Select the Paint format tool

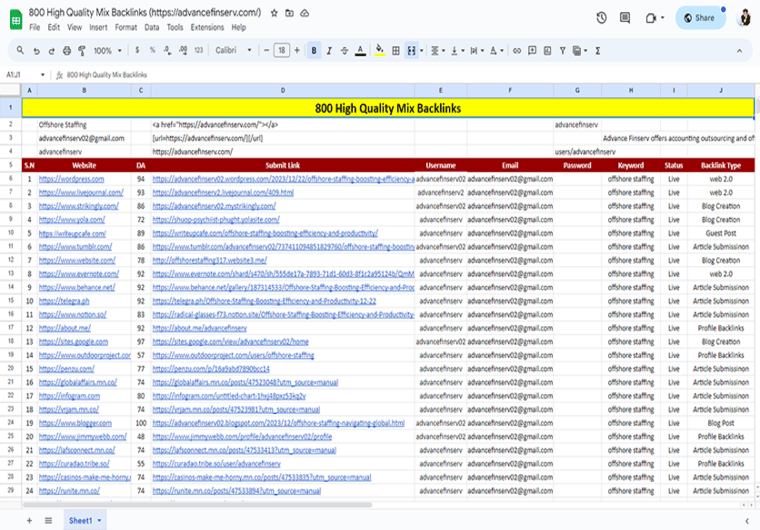pos(80,50)
